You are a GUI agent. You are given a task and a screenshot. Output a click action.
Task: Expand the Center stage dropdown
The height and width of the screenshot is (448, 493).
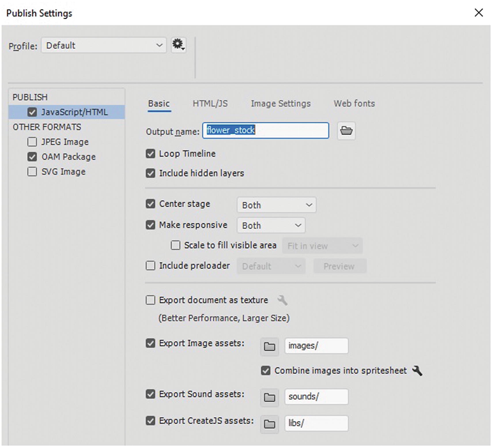(276, 205)
